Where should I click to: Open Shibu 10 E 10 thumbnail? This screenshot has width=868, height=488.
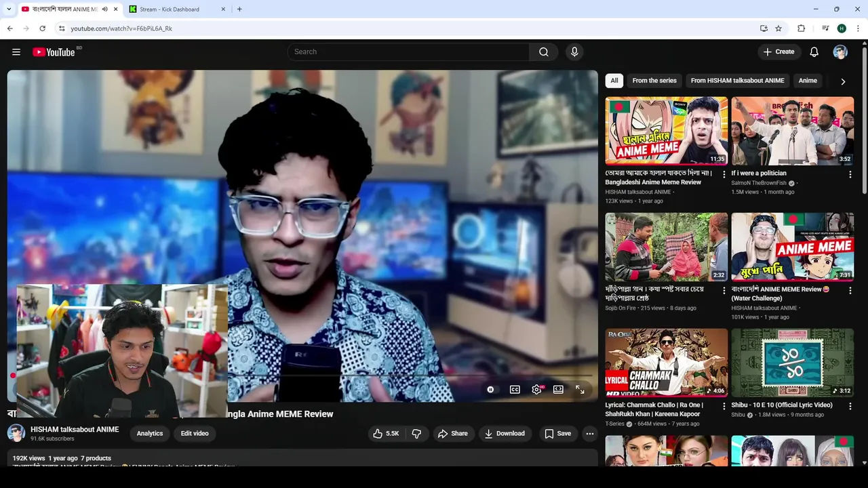[793, 363]
